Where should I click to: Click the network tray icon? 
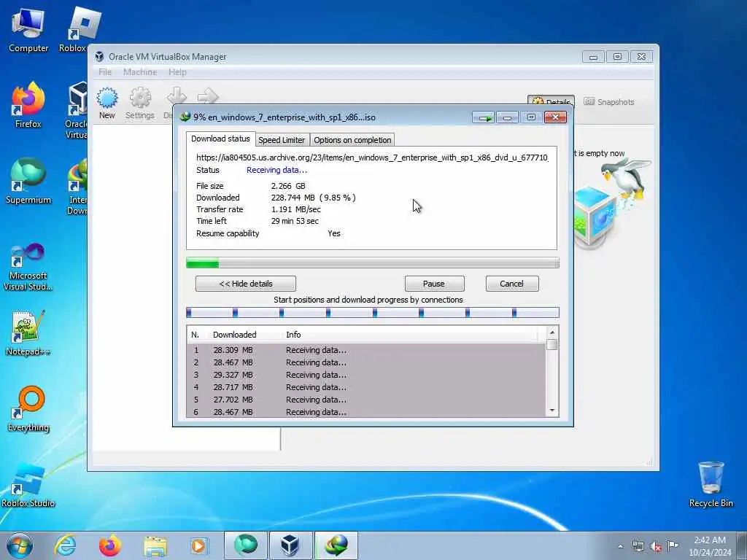click(638, 547)
